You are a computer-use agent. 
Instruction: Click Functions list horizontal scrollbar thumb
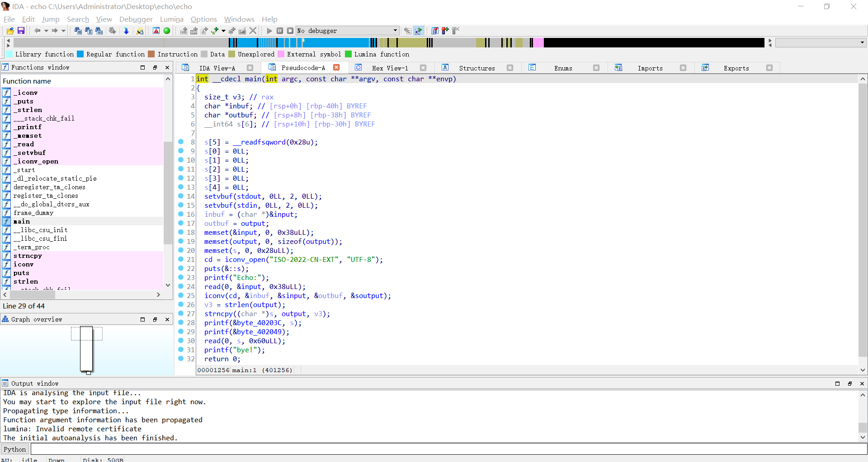tap(33, 294)
